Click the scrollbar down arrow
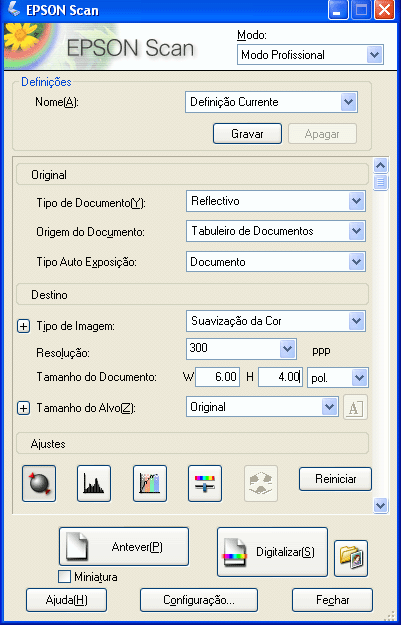The width and height of the screenshot is (401, 625). pyautogui.click(x=381, y=506)
